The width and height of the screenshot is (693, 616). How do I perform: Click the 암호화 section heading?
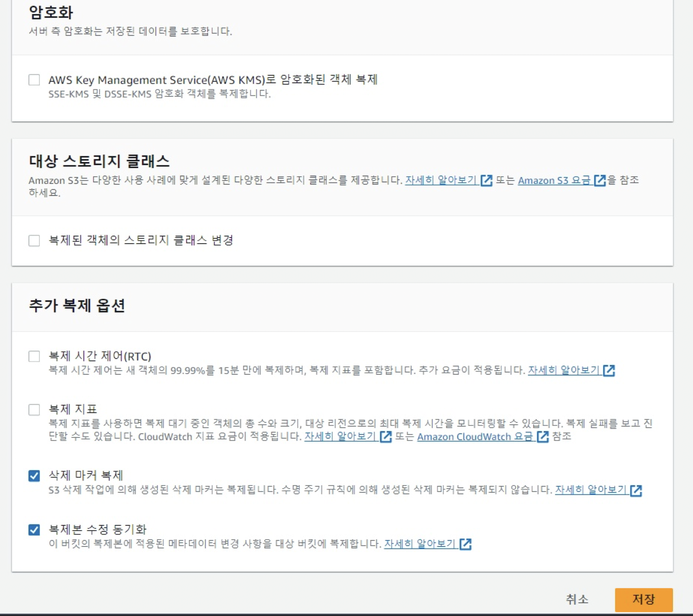click(x=51, y=12)
